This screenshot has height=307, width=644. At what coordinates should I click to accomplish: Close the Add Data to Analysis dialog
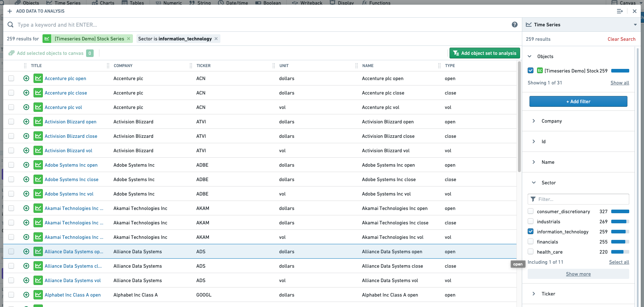click(x=635, y=11)
